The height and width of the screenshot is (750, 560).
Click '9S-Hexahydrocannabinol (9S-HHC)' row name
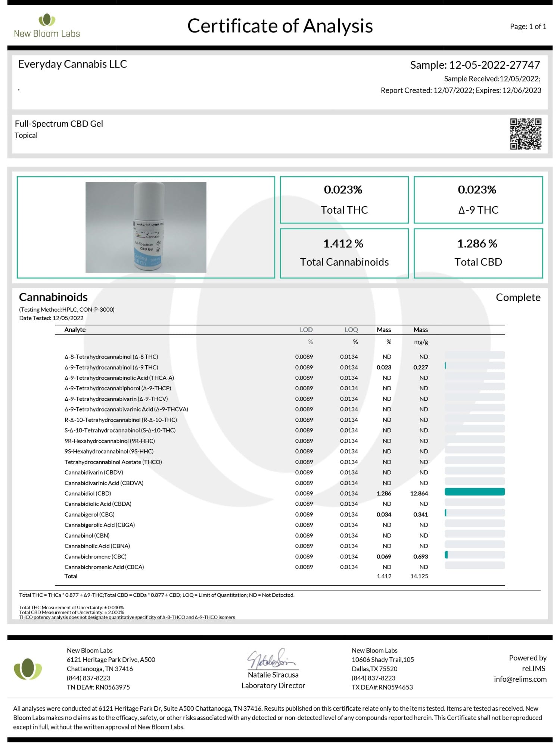[109, 452]
